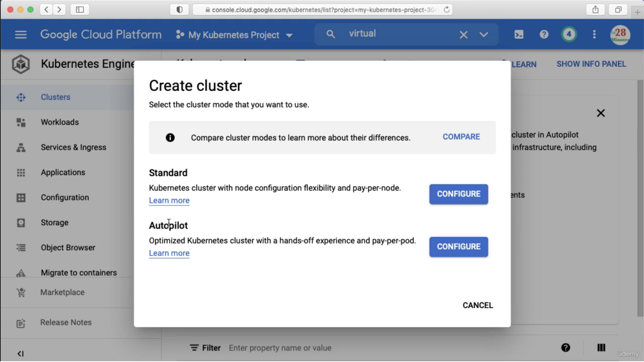The height and width of the screenshot is (362, 644).
Task: Show all tabs in Safari
Action: tap(618, 10)
